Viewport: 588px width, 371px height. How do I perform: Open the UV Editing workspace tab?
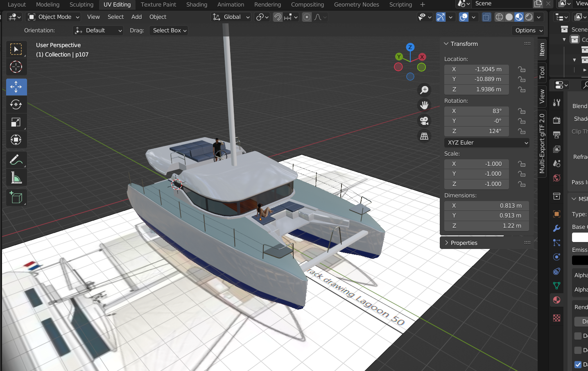pyautogui.click(x=117, y=5)
